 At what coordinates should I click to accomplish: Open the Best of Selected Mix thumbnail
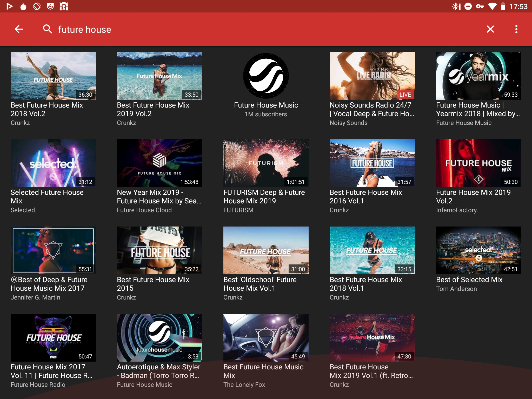click(x=478, y=250)
